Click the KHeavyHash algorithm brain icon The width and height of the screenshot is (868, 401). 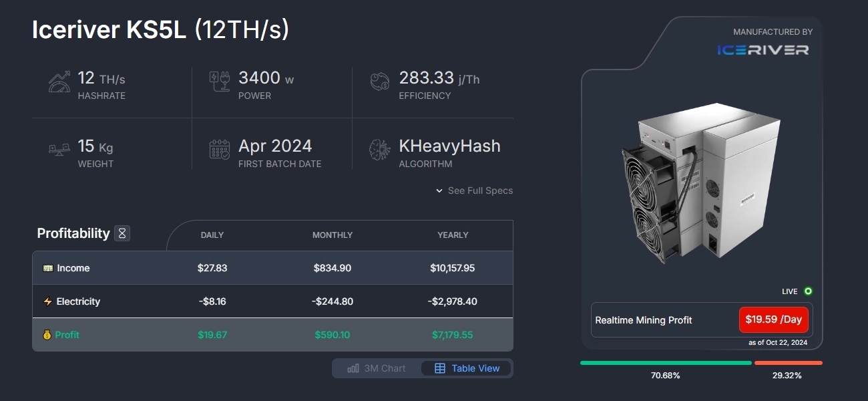pos(380,150)
